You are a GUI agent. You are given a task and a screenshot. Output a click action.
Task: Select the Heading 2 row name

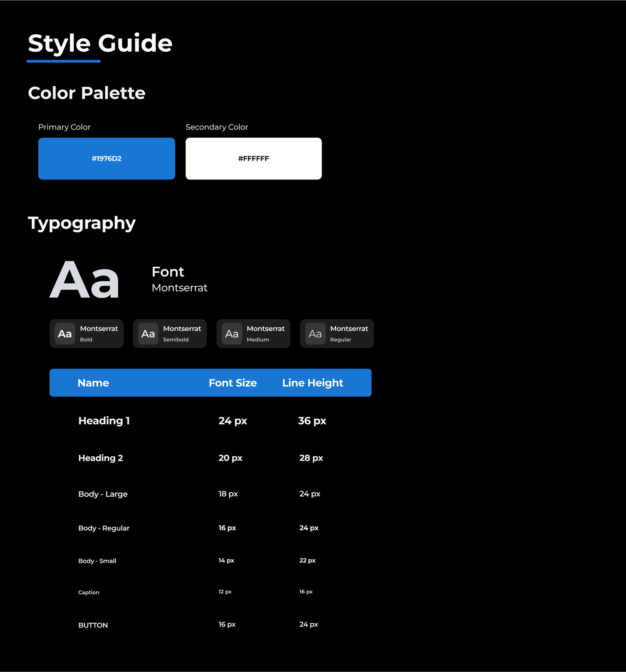pyautogui.click(x=101, y=458)
